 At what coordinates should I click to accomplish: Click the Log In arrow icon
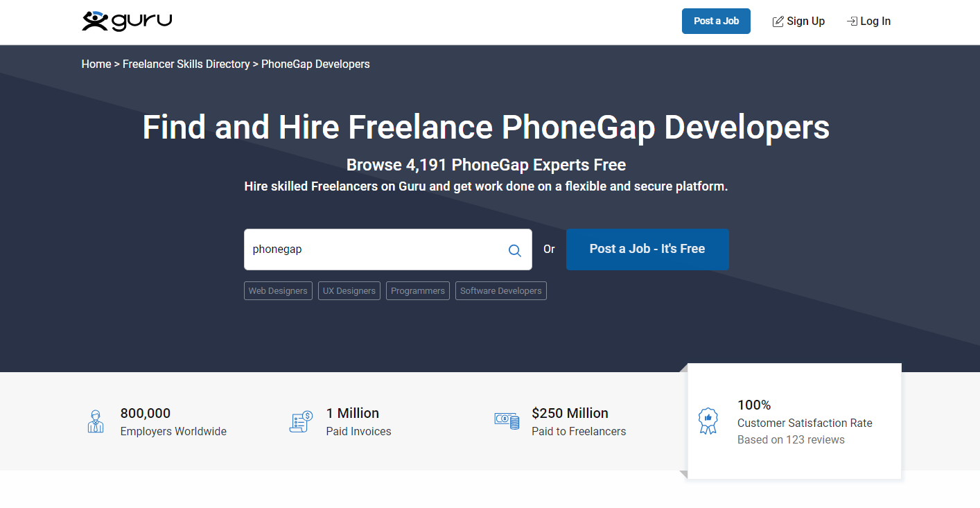tap(852, 21)
